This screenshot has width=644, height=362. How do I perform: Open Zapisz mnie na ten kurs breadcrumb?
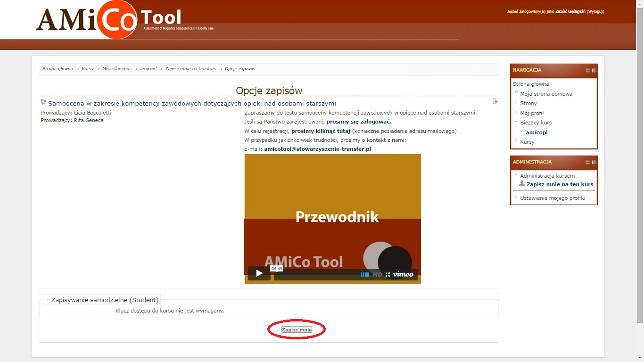(190, 69)
